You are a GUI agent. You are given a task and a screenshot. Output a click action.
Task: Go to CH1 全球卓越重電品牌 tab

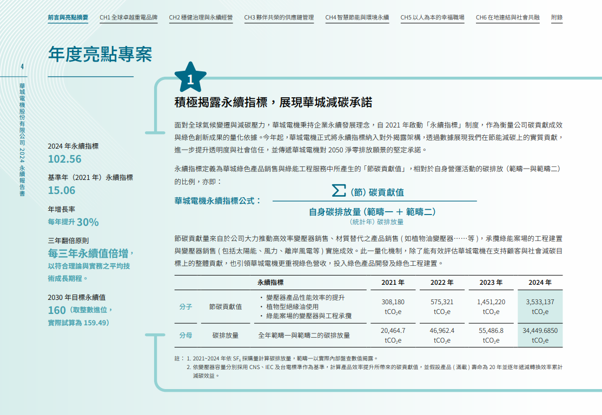[x=129, y=18]
